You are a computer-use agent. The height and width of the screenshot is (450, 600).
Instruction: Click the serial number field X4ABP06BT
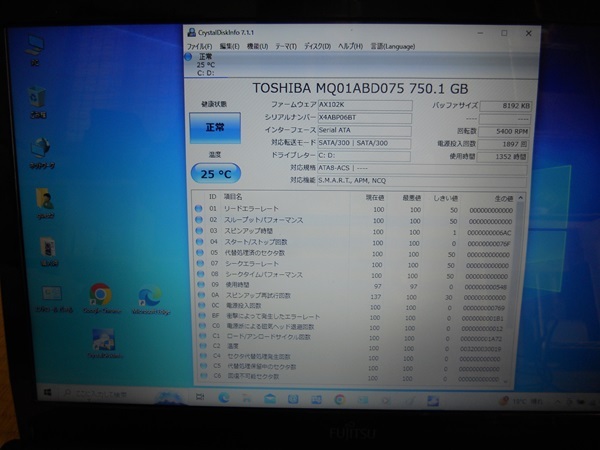(365, 117)
